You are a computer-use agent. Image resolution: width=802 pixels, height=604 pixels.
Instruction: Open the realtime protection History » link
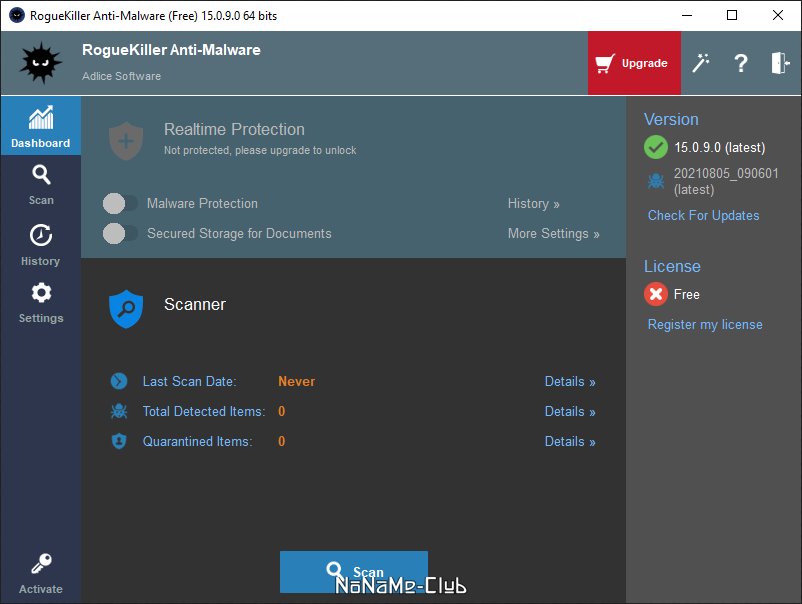[x=533, y=204]
